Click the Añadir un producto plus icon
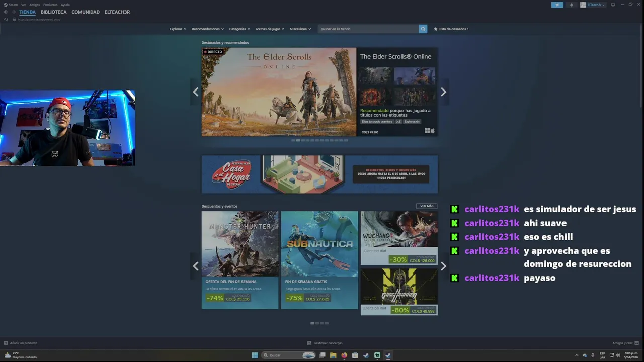Screen dimensions: 644x362 6,343
